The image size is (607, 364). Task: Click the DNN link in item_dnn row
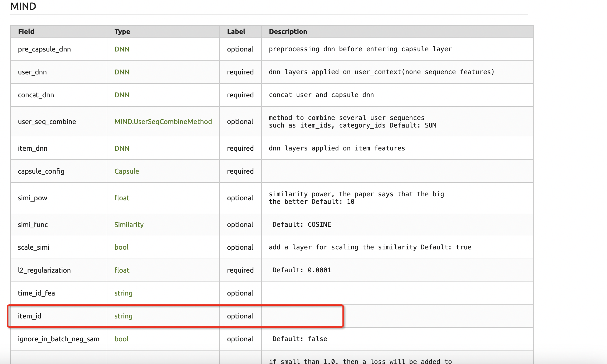(122, 148)
